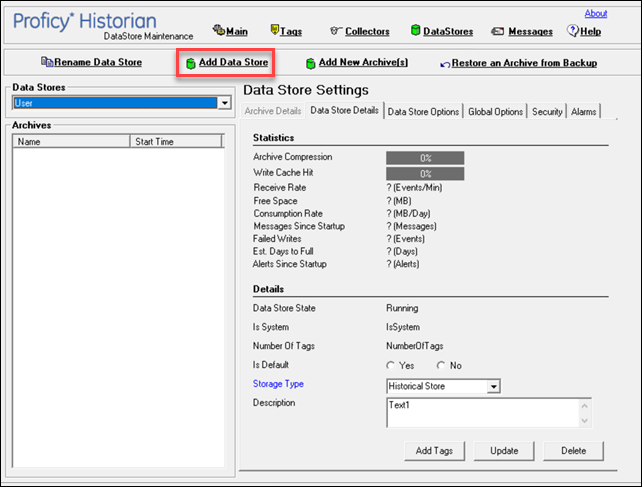Click the Messages Since Startup label
Image resolution: width=642 pixels, height=487 pixels.
(299, 226)
